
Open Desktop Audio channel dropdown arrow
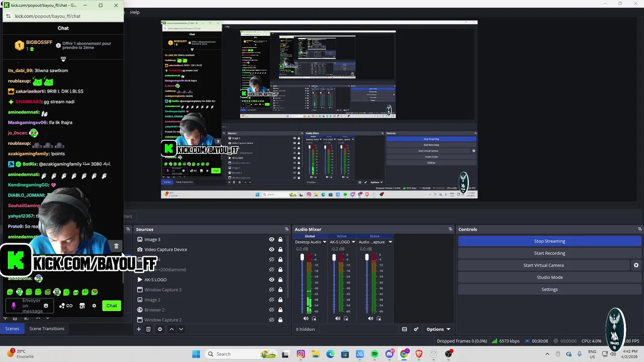tap(325, 242)
